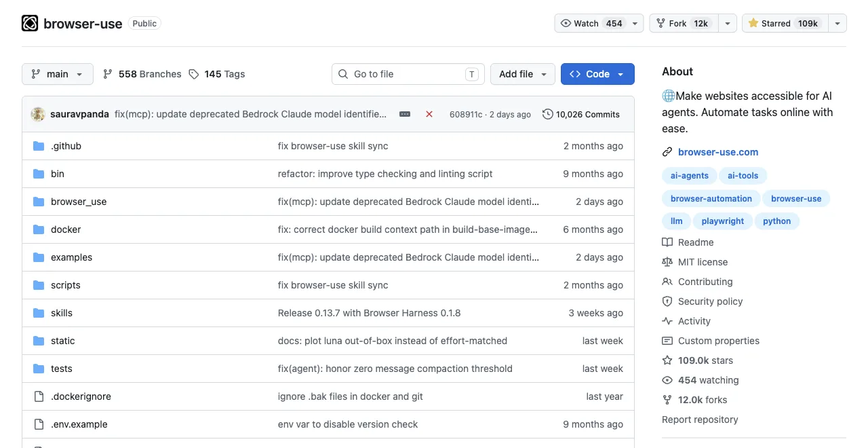Select the ai-agents topic tag
Image resolution: width=868 pixels, height=448 pixels.
[x=690, y=176]
